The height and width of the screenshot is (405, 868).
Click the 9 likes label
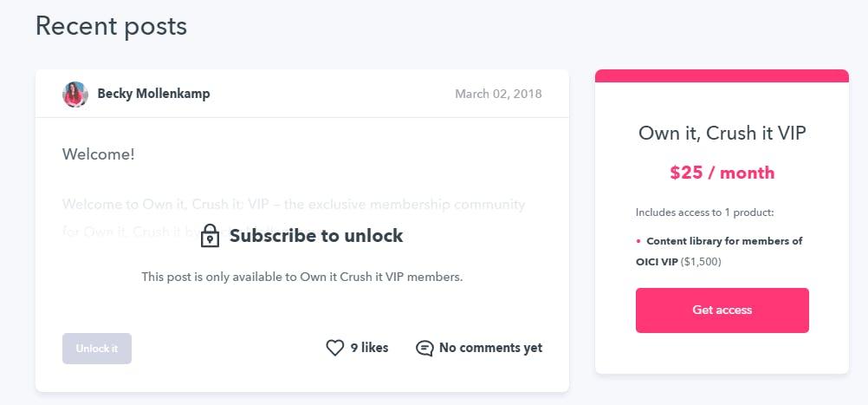tap(369, 348)
